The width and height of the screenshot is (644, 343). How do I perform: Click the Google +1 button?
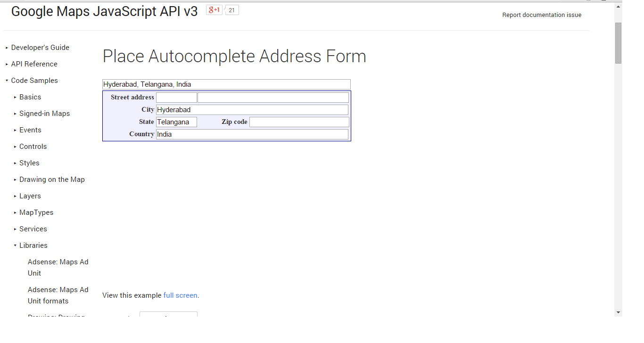(x=214, y=10)
